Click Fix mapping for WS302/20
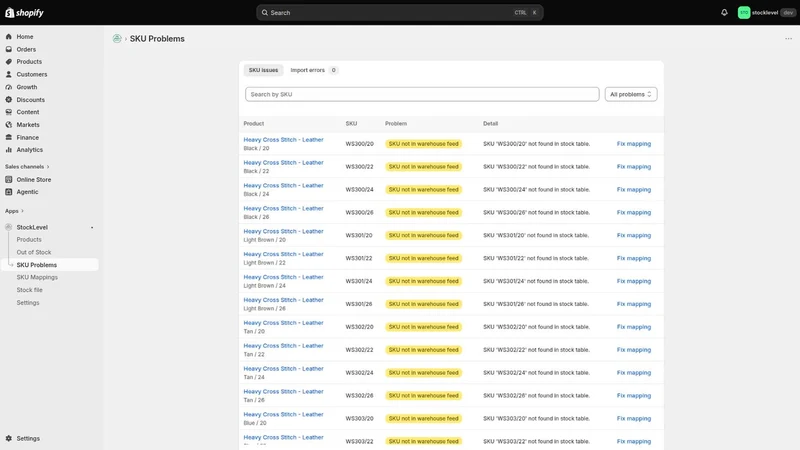Screen dimensions: 800x450 click(x=634, y=327)
